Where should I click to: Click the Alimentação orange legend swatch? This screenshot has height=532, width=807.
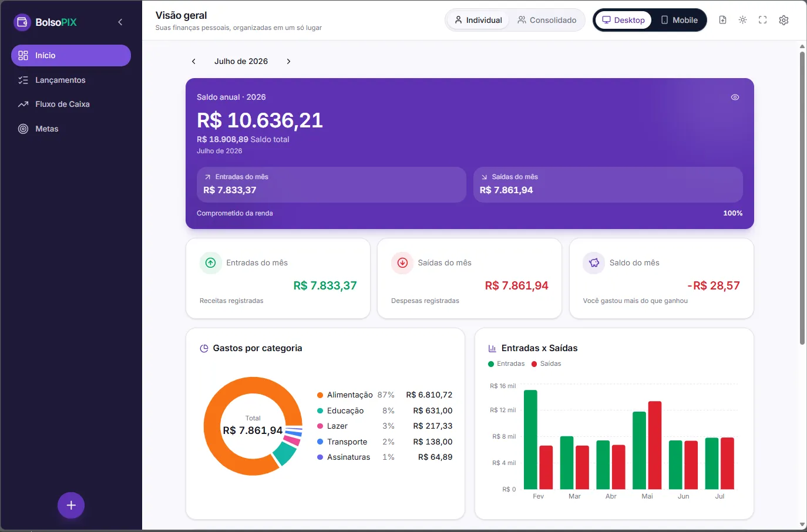(x=320, y=395)
